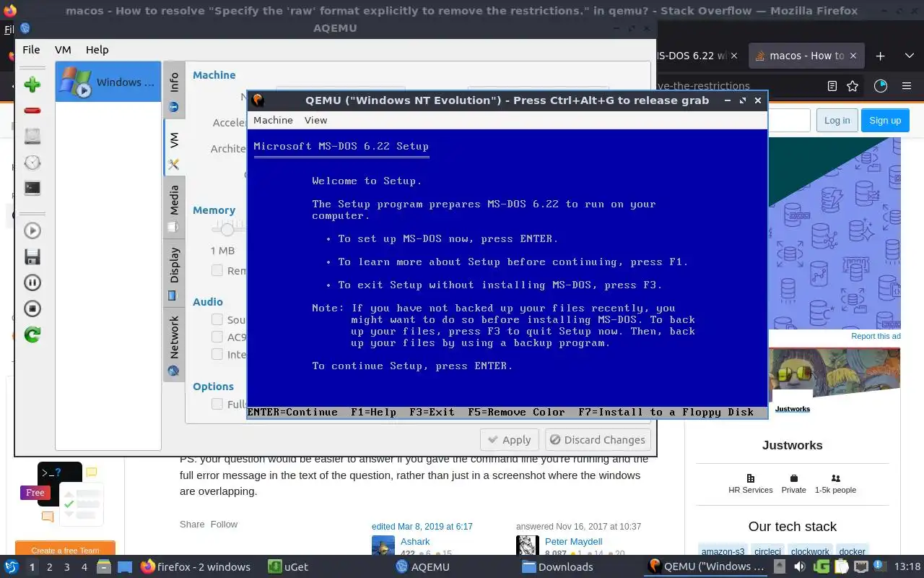Open the terminal console icon in AQEMU toolbar
924x578 pixels.
(32, 188)
